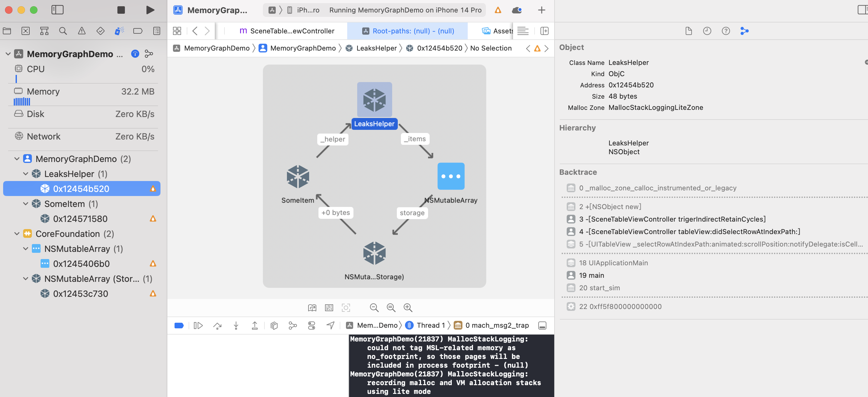Collapse the SomeItem tree group
The height and width of the screenshot is (397, 868).
[x=26, y=204]
